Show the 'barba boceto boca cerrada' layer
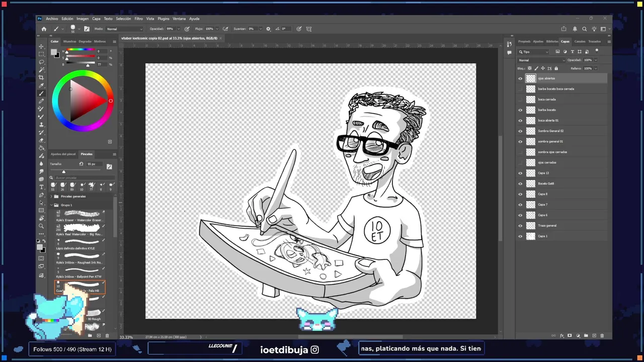The image size is (644, 362). pos(520,89)
